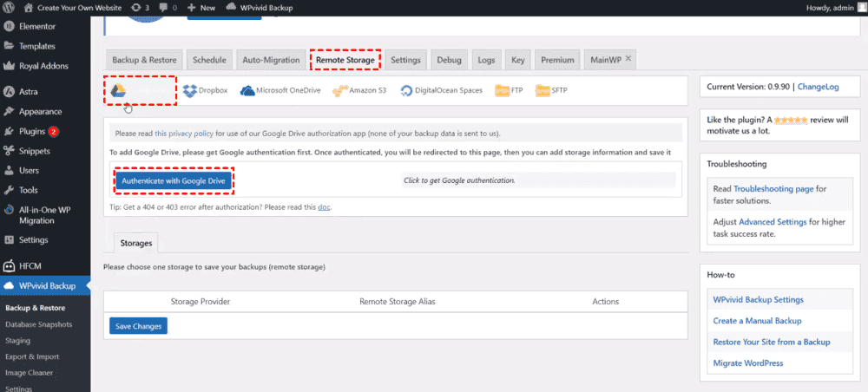Viewport: 868px width, 392px height.
Task: Click Authenticate with Google Drive button
Action: click(174, 180)
